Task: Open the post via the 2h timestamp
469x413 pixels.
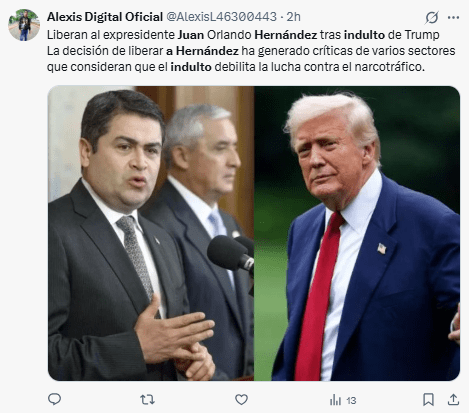Action: [293, 17]
